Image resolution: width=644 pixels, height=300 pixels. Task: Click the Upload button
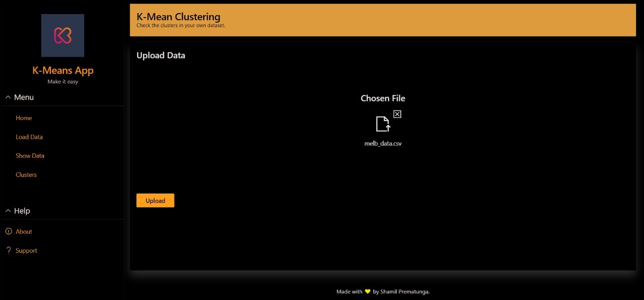[x=155, y=201]
